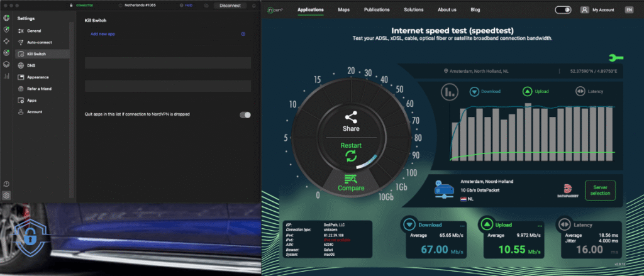
Task: Switch to the Applications tab on nPerf
Action: (311, 10)
